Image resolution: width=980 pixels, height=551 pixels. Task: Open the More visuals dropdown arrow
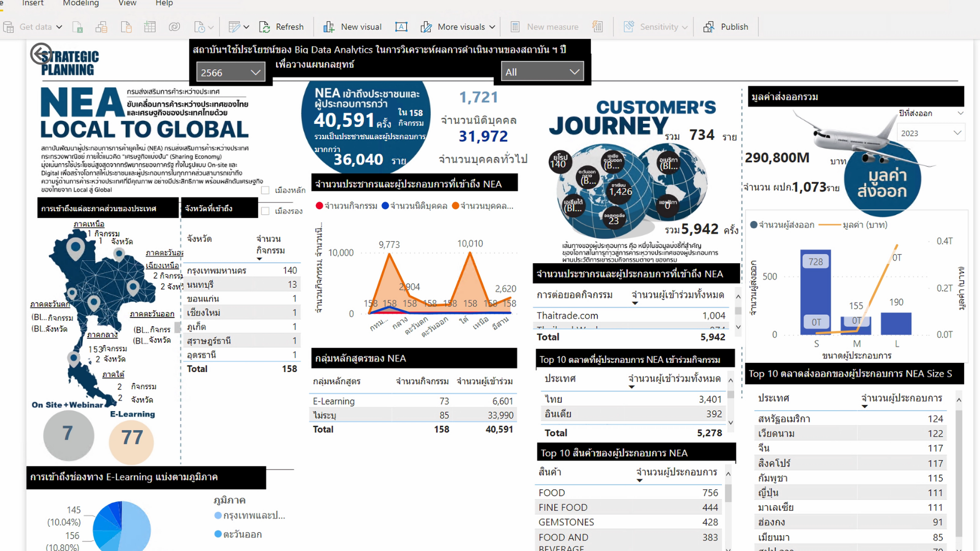(492, 27)
